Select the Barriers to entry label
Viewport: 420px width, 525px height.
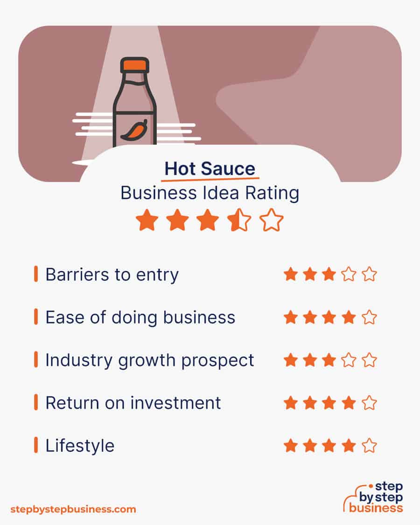coord(112,275)
